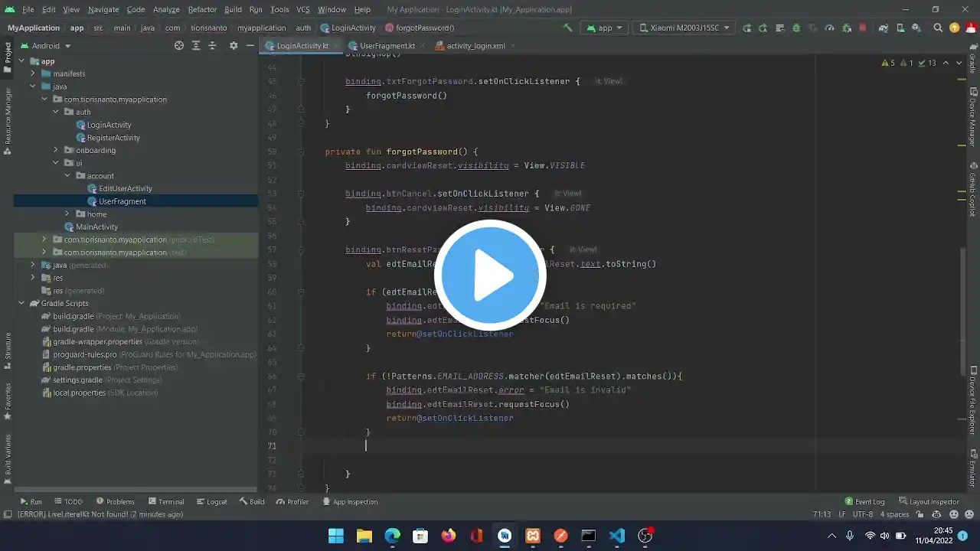980x551 pixels.
Task: Click the Search Everywhere magnifier icon
Action: 938,28
